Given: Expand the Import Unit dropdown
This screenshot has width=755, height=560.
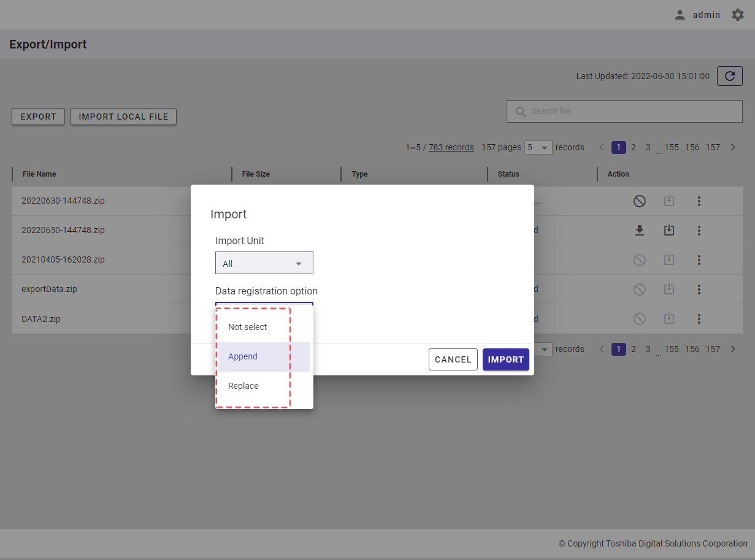Looking at the screenshot, I should pyautogui.click(x=264, y=263).
